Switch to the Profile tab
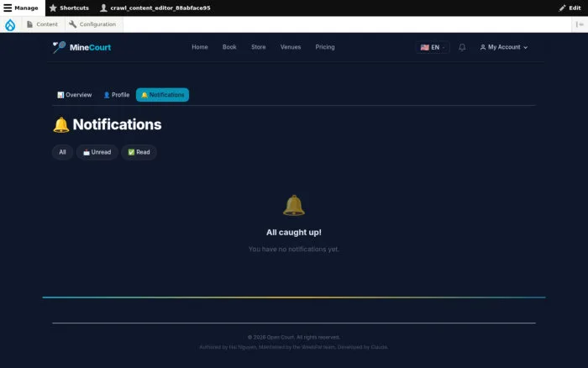Screen dimensions: 588x368 coord(116,95)
